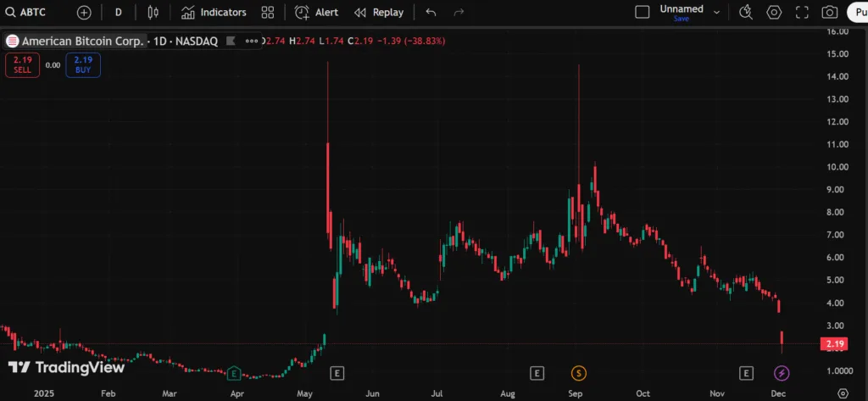Click the Jun label on time axis

point(373,393)
